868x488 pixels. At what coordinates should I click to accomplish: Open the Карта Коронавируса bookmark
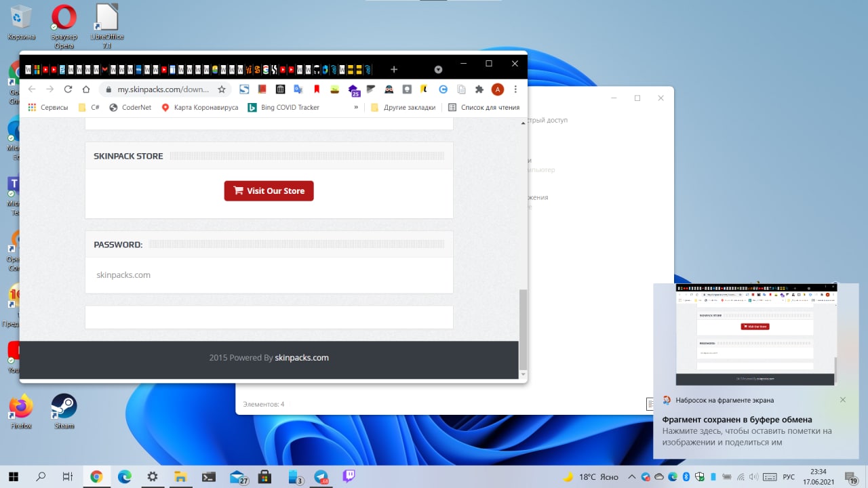point(199,107)
